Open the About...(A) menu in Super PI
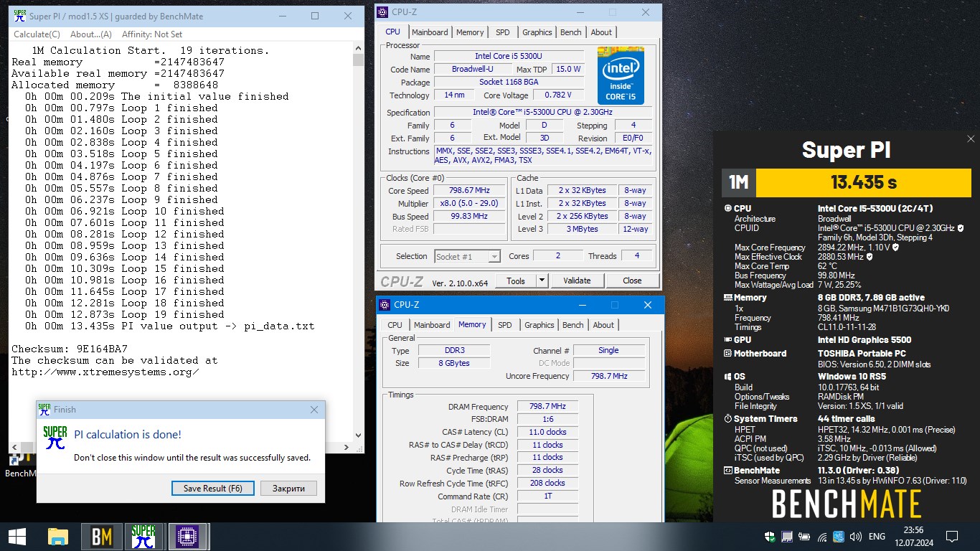980x551 pixels. (91, 34)
